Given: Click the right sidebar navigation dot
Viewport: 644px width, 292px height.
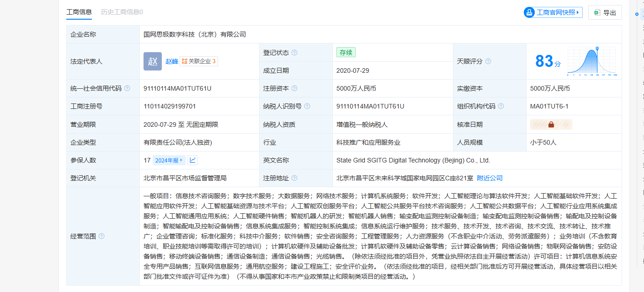Looking at the screenshot, I should 637,15.
